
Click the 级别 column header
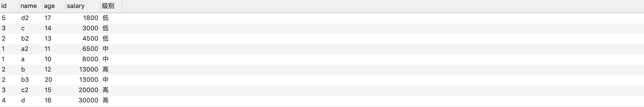[x=111, y=6]
